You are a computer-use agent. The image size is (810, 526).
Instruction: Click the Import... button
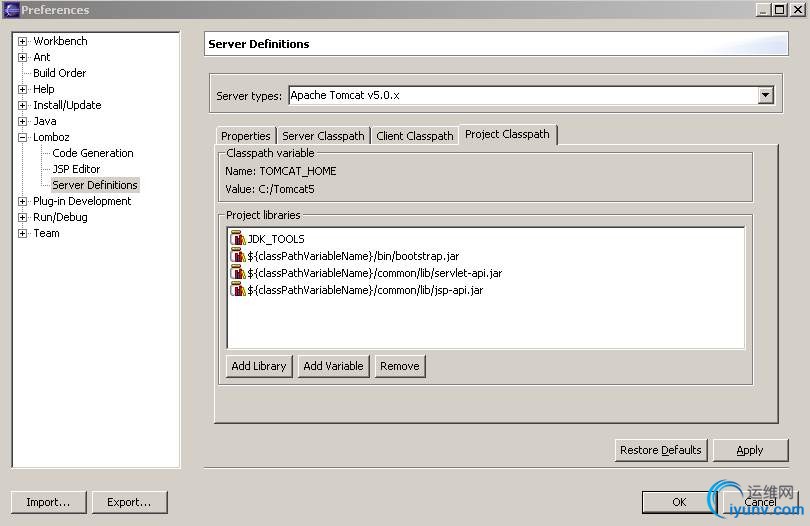tap(48, 502)
